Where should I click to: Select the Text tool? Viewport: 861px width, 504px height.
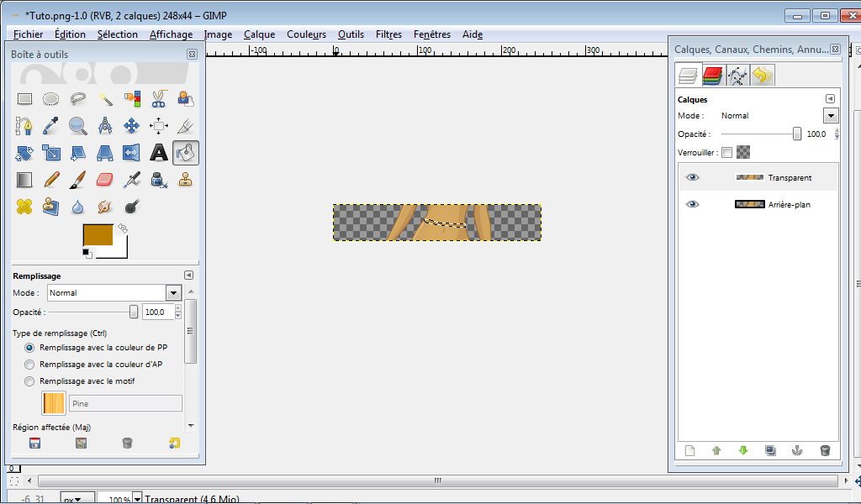[158, 153]
